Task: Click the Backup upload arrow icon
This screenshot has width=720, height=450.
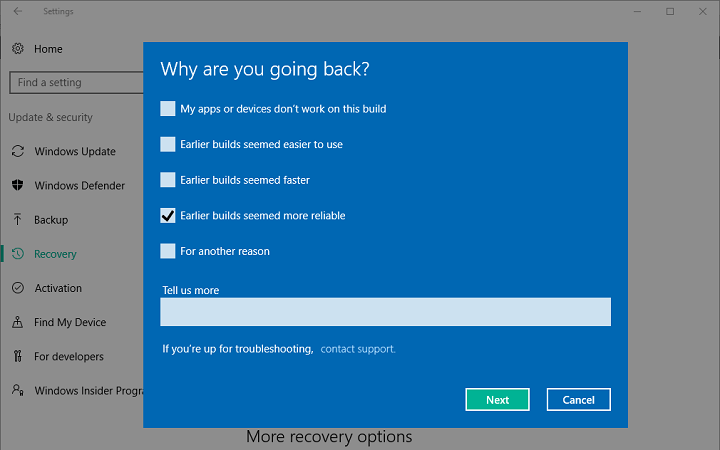Action: [x=17, y=219]
